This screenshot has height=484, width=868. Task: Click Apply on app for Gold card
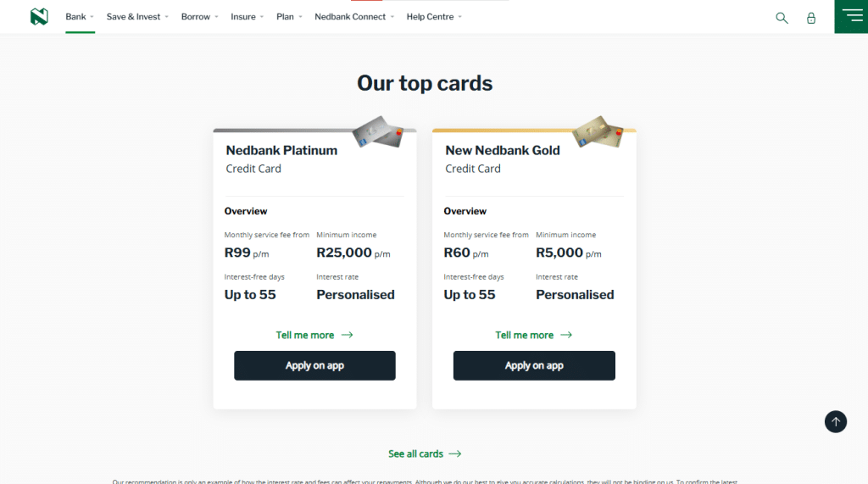(534, 365)
